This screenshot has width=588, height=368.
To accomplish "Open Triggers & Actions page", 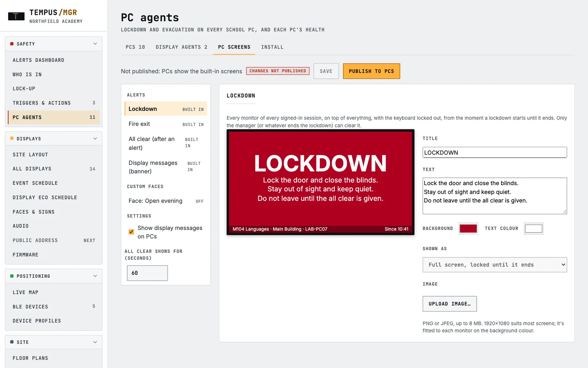I will tap(54, 103).
